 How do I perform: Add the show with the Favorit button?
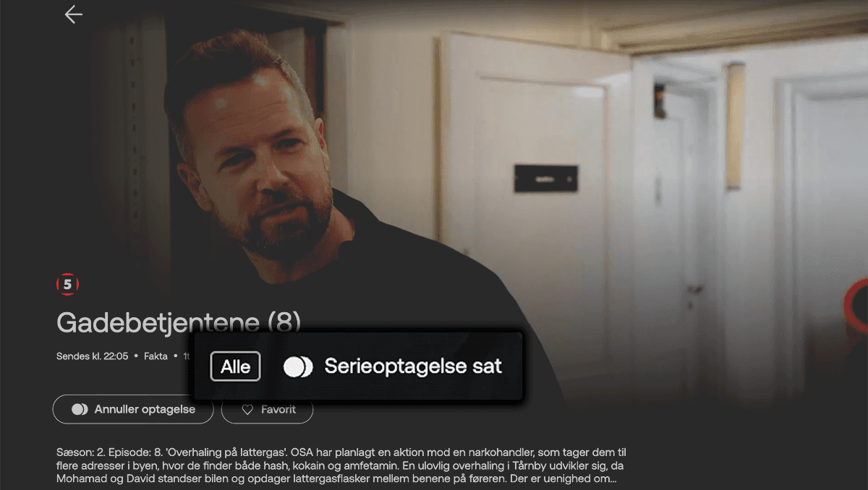click(267, 410)
